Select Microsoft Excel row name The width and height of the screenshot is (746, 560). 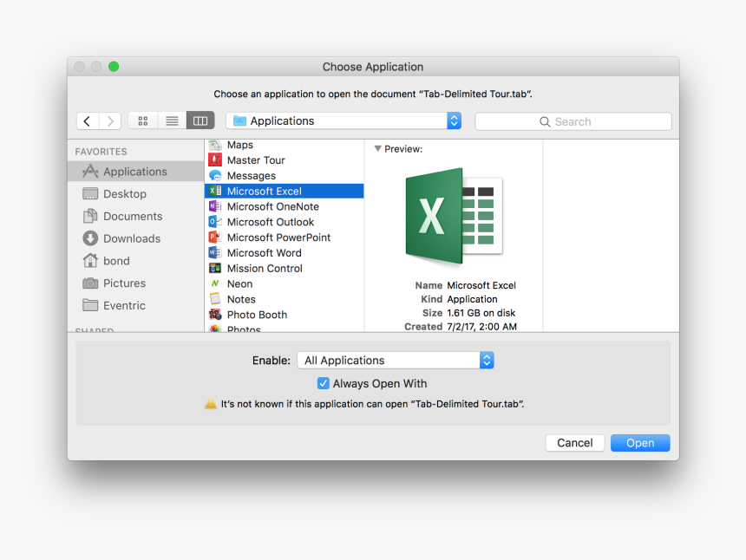pos(264,191)
